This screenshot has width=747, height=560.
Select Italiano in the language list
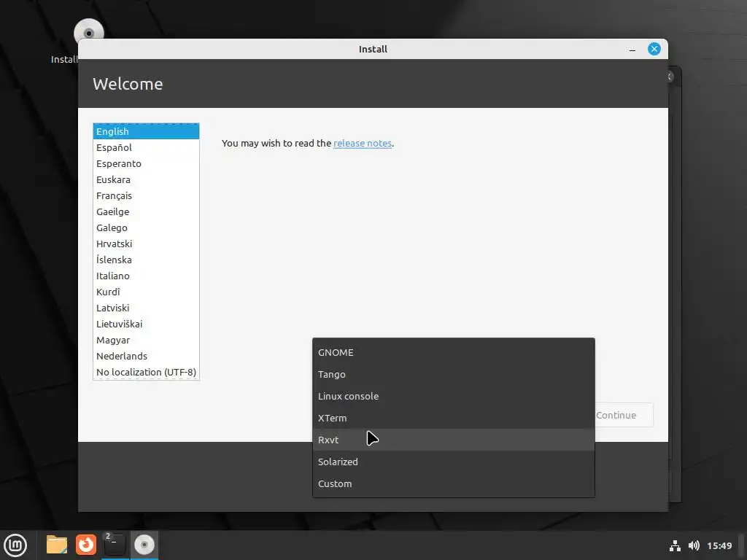pos(146,276)
